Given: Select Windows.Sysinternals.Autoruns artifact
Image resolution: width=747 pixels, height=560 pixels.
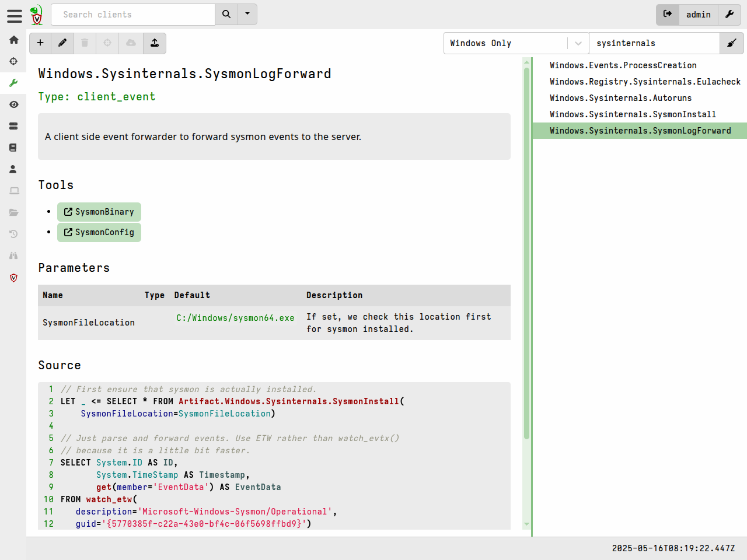Looking at the screenshot, I should [x=640, y=98].
